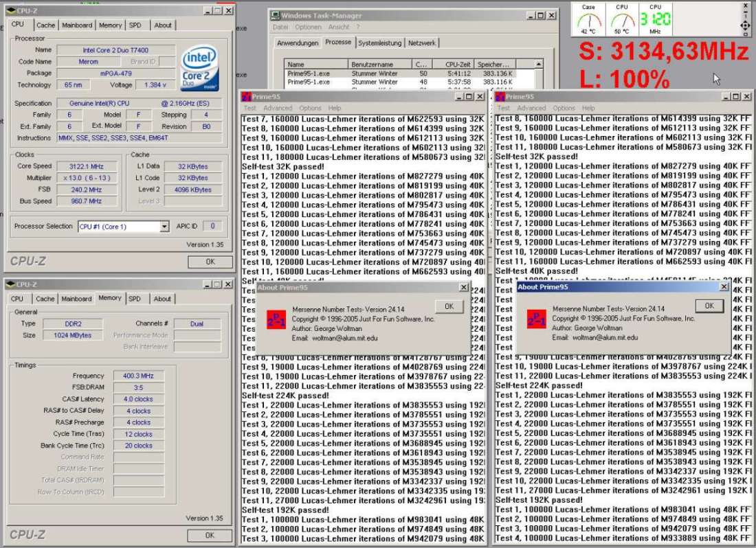Open Advanced menu in left Prime95 window
Viewport: 756px width, 548px height.
278,108
